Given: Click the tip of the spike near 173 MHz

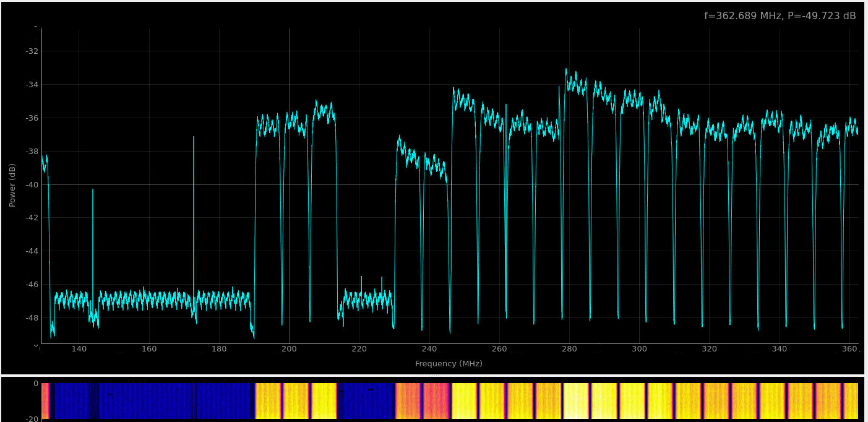Looking at the screenshot, I should 194,137.
